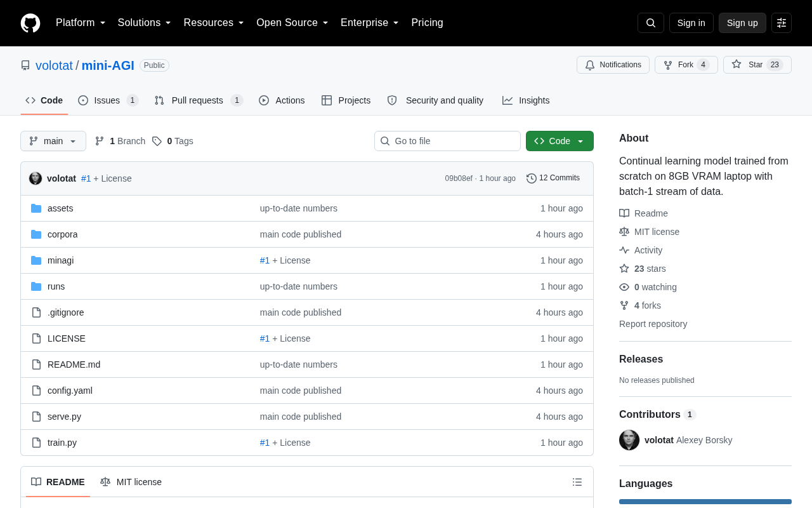Open the Actions tab

coord(282,100)
